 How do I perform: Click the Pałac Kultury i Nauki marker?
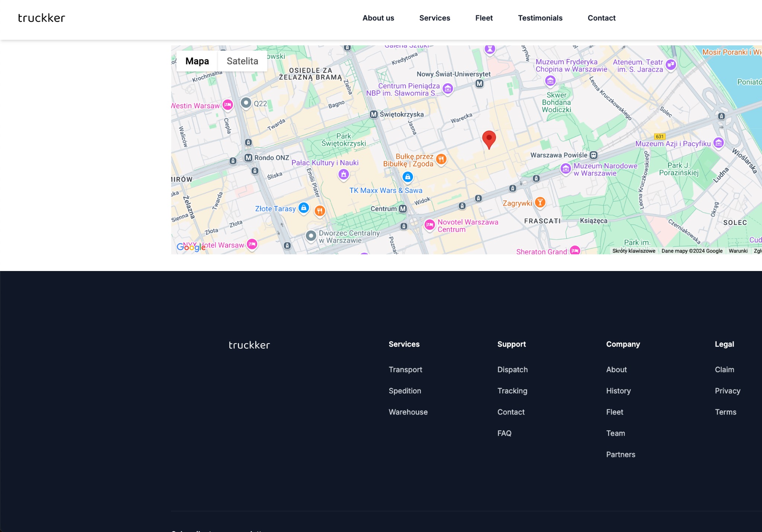[x=343, y=174]
